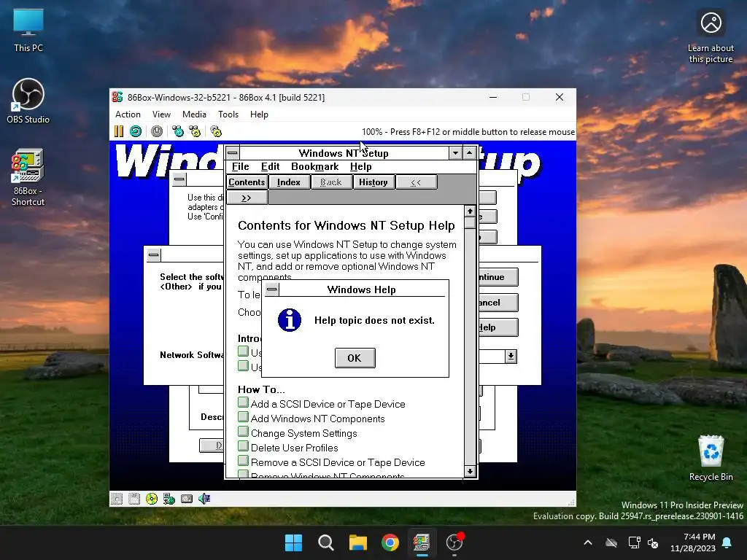This screenshot has height=560, width=747.
Task: Click the Back button in help toolbar
Action: tap(331, 182)
